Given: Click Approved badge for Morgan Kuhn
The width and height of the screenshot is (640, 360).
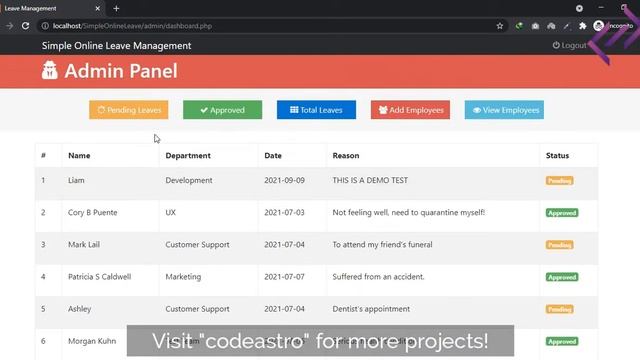Looking at the screenshot, I should 562,341.
